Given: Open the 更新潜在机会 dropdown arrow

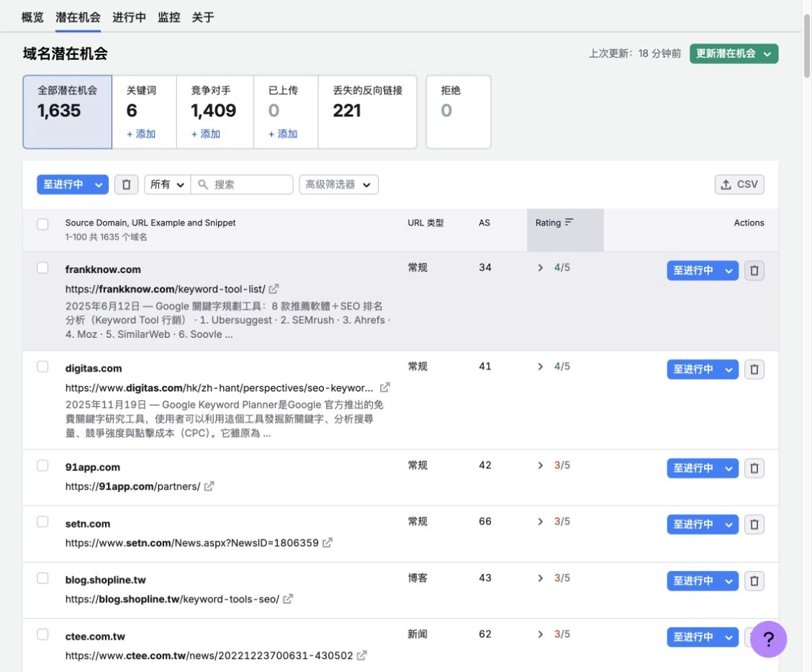Looking at the screenshot, I should point(767,54).
